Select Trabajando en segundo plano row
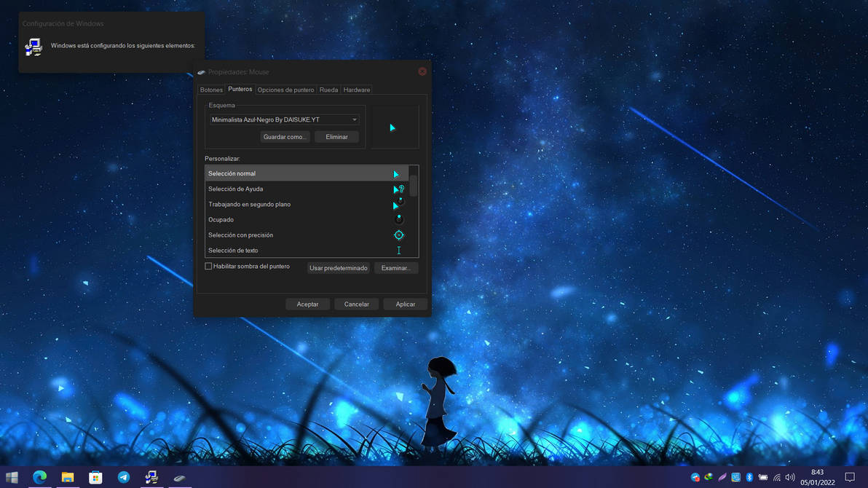Screen dimensions: 868x488 point(307,205)
